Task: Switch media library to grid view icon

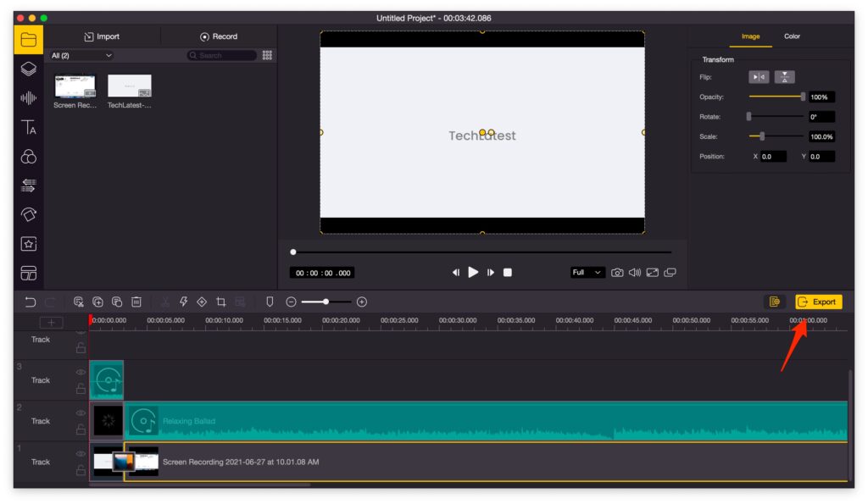Action: (267, 55)
